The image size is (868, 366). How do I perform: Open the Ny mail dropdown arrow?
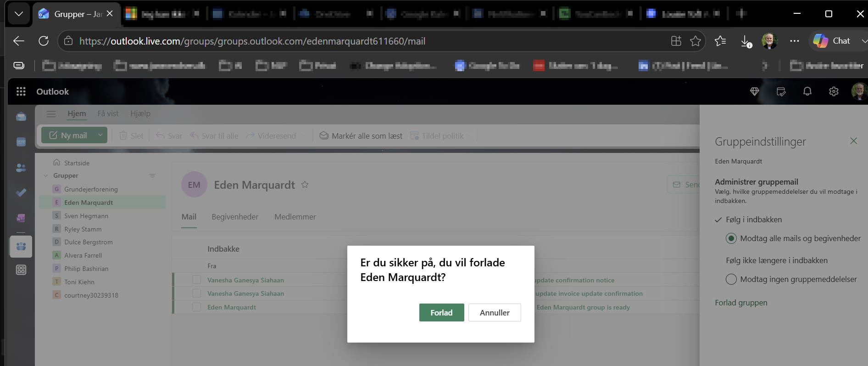(x=100, y=135)
